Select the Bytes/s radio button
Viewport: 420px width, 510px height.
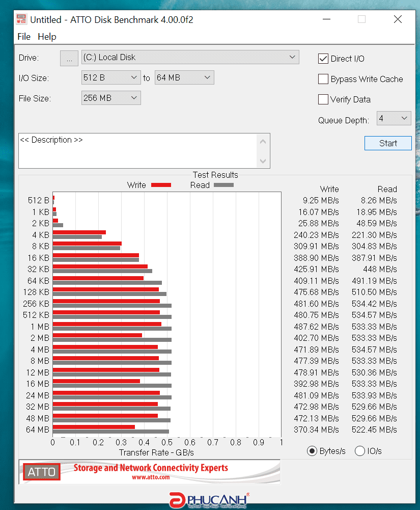(x=312, y=451)
